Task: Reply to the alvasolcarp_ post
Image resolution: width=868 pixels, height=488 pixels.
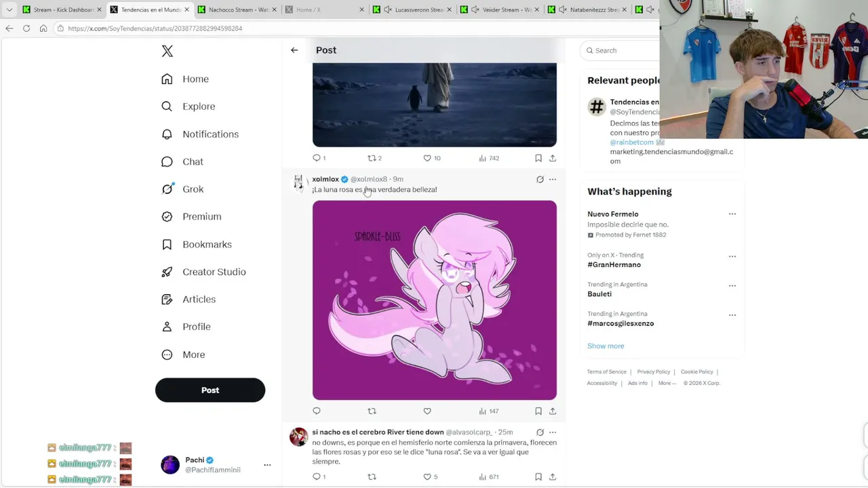Action: [319, 476]
